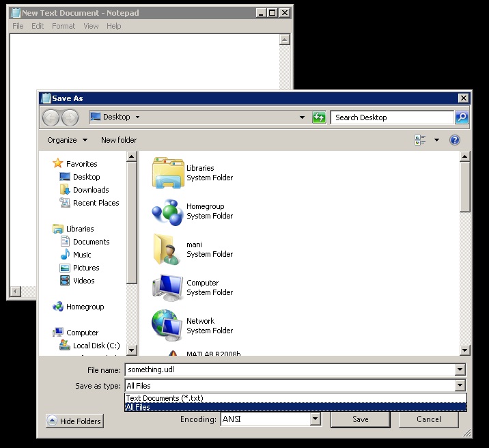Click the navigation pane scroll up arrow
This screenshot has width=489, height=448.
point(132,156)
